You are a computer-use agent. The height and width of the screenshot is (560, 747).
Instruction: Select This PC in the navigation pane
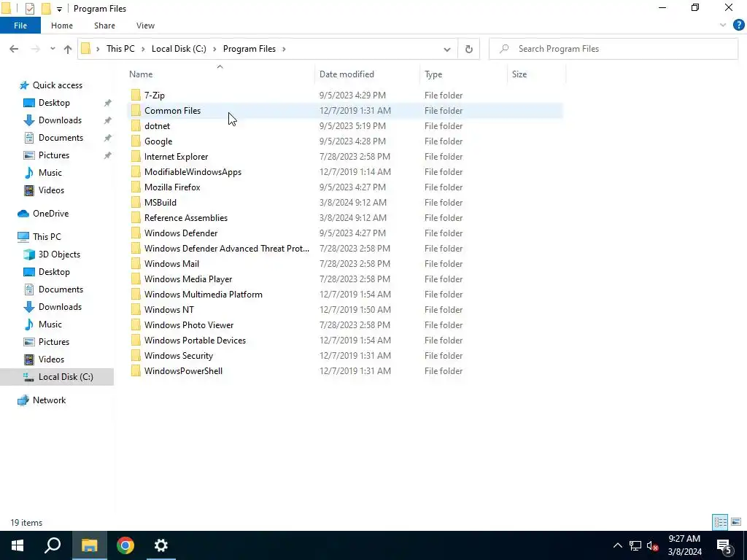click(47, 237)
